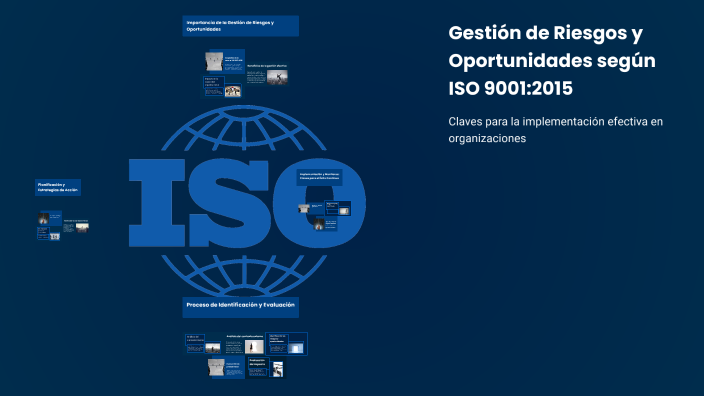704x396 pixels.
Task: Open dark-photo slide under Planificación y Estrategias topic
Action: (x=50, y=218)
